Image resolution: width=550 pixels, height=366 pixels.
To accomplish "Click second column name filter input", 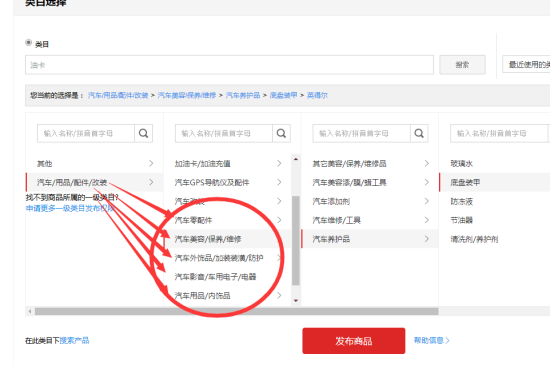I will click(224, 133).
